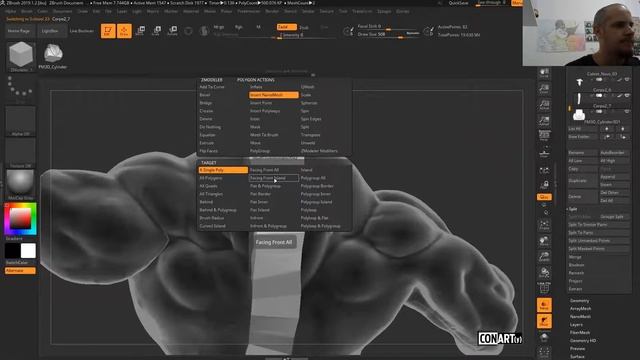Viewport: 640px width, 360px height.
Task: Click the Frame mesh icon
Action: pos(544,225)
